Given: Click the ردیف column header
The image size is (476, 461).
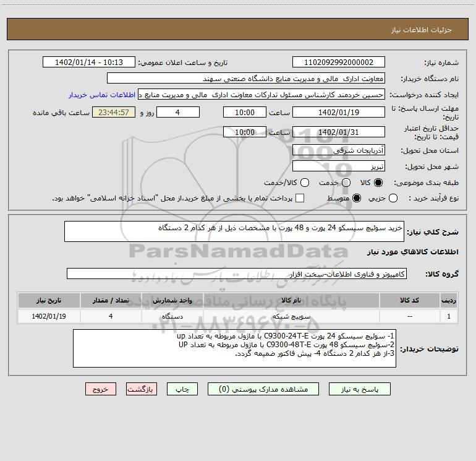Looking at the screenshot, I should pyautogui.click(x=449, y=300).
